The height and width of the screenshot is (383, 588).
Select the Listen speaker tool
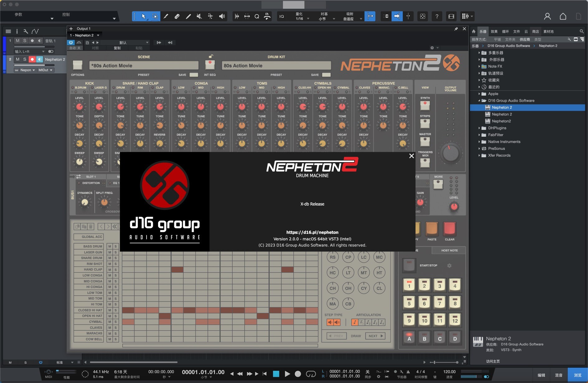coord(222,16)
